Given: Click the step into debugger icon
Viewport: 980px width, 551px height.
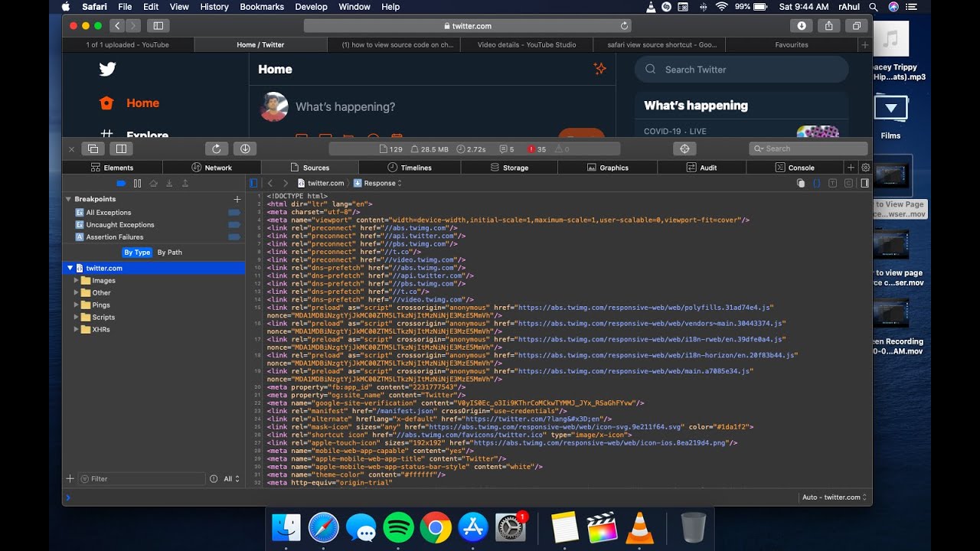Looking at the screenshot, I should pos(169,184).
